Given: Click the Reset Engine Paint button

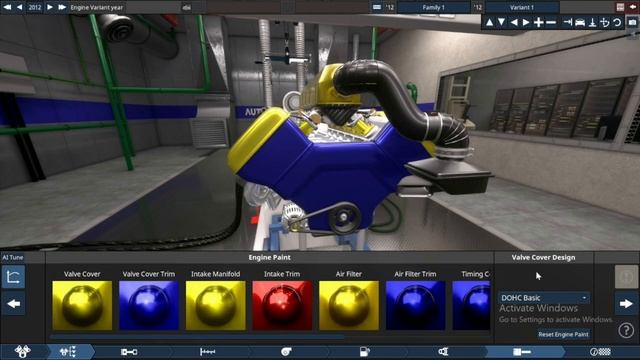Looking at the screenshot, I should tap(563, 334).
